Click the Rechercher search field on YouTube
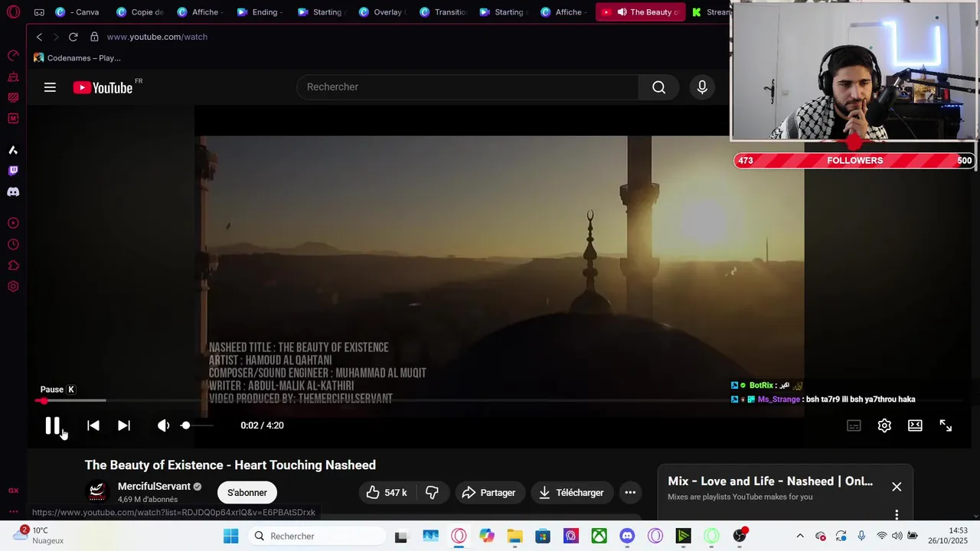The width and height of the screenshot is (980, 551). 467,87
